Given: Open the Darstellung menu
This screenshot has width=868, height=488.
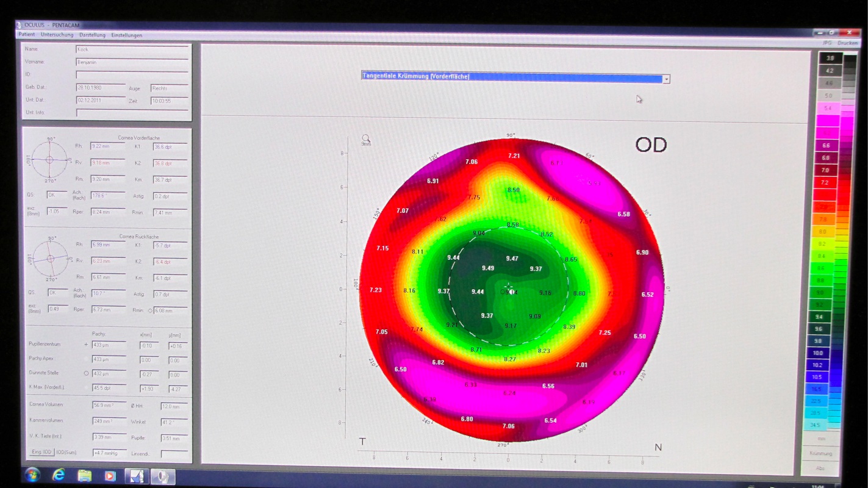Looking at the screenshot, I should [92, 35].
